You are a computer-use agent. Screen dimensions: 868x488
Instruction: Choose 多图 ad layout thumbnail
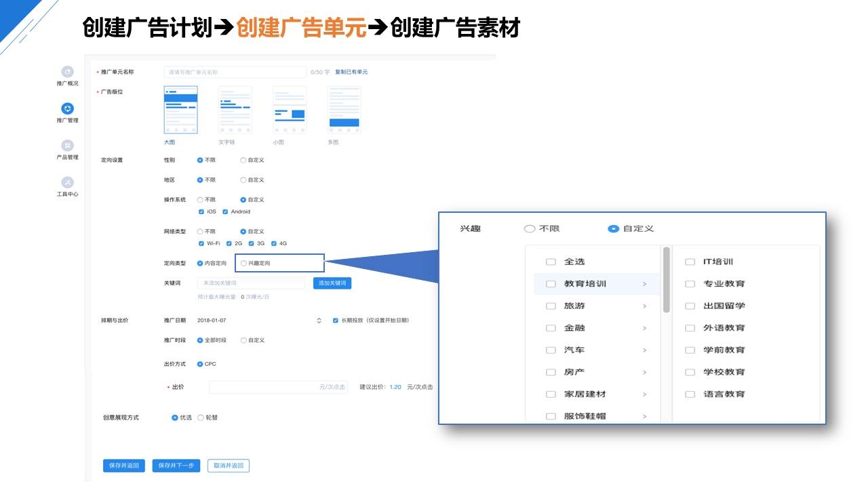click(344, 110)
